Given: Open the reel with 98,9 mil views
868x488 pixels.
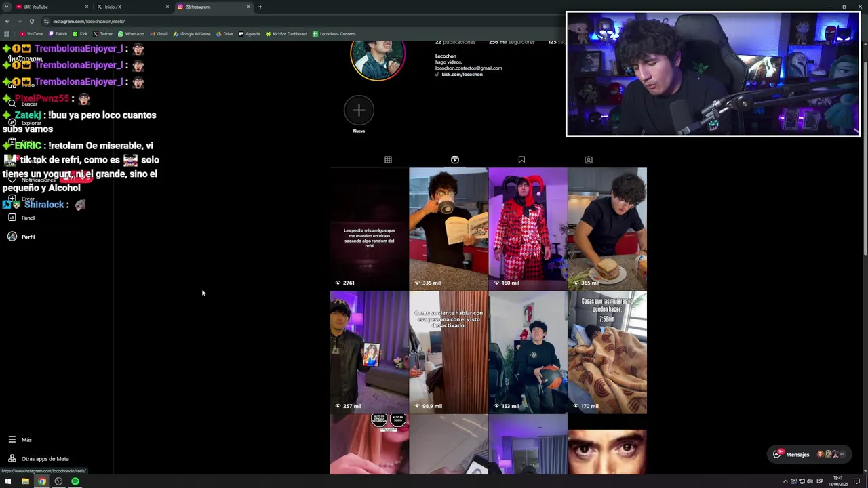Looking at the screenshot, I should [x=448, y=352].
